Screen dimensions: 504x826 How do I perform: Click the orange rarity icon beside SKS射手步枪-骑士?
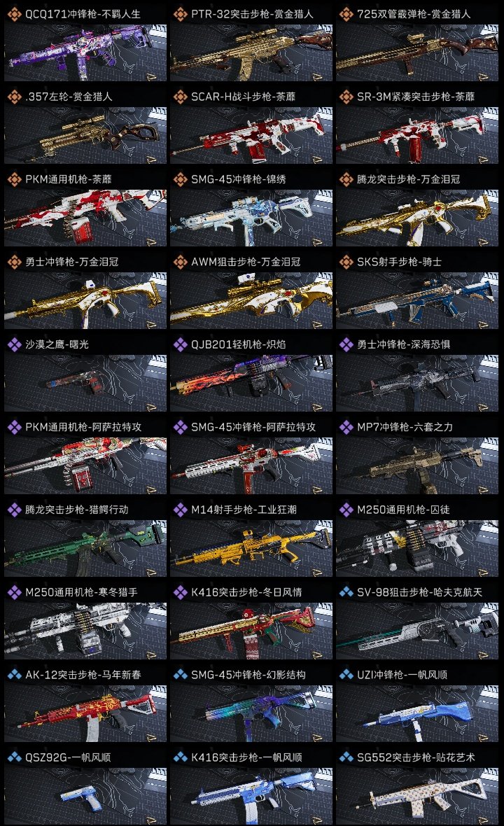pos(346,262)
